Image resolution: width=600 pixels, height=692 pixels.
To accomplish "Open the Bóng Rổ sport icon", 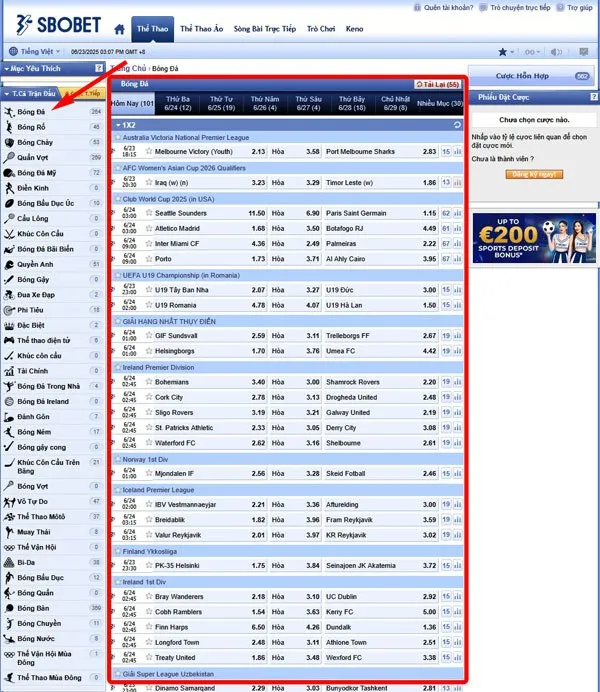I will point(9,127).
